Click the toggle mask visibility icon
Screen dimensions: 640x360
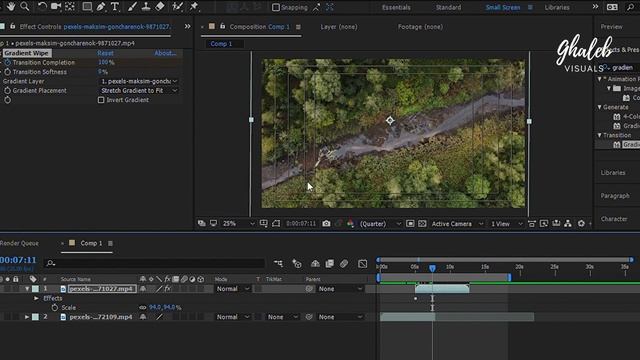(276, 223)
